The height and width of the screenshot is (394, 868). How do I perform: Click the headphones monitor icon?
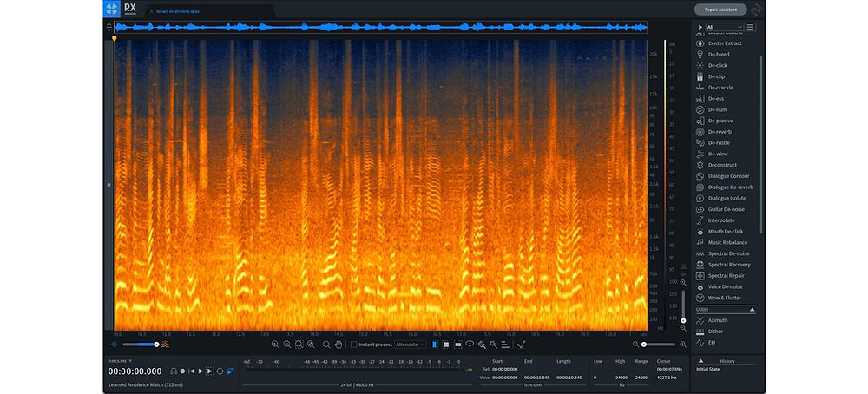coord(174,371)
